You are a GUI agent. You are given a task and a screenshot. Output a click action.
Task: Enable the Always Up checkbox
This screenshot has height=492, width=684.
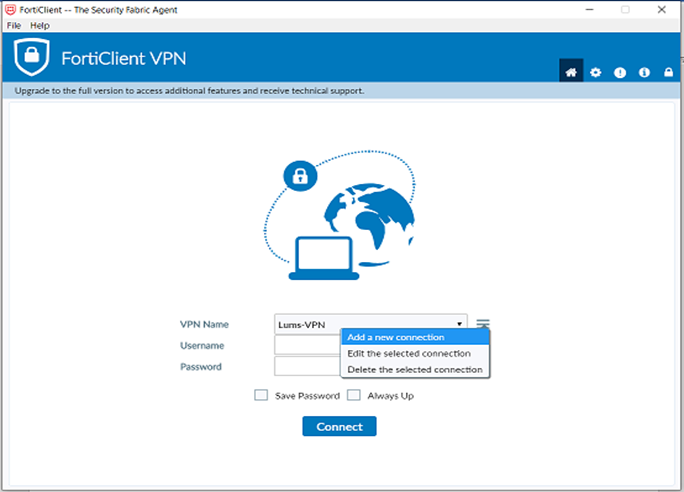353,395
